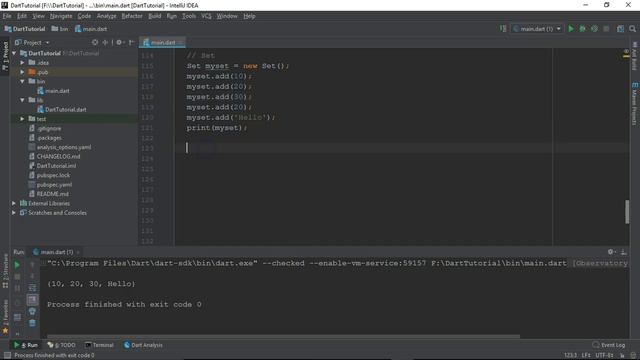Image resolution: width=640 pixels, height=360 pixels.
Task: Collapse all in the Project panel toolbar
Action: click(x=105, y=42)
